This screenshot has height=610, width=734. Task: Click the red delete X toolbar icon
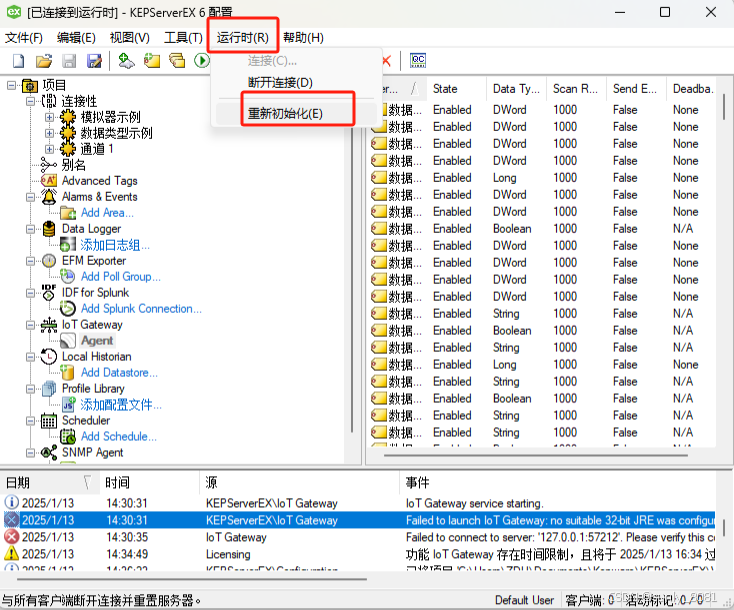[x=387, y=60]
